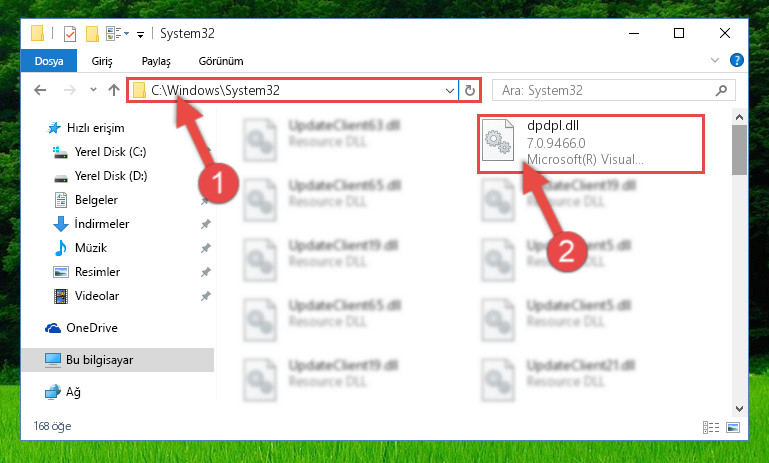The image size is (769, 463).
Task: Switch to the Görünüm tab
Action: 221,61
